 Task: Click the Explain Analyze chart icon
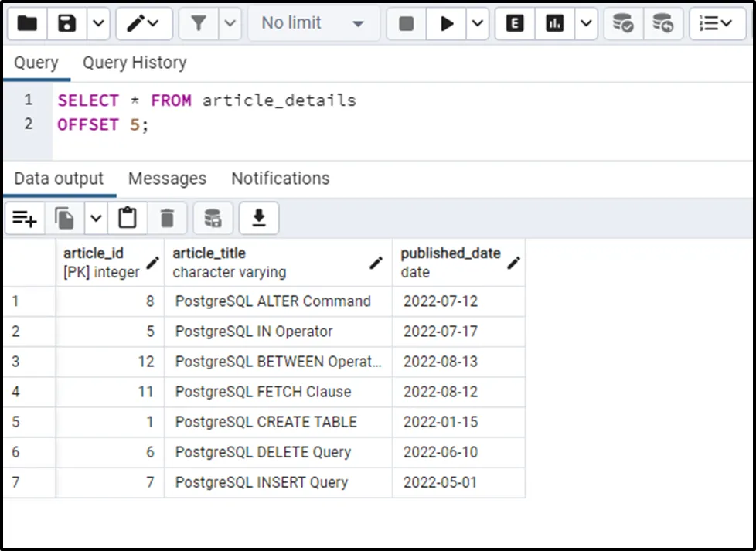click(554, 24)
